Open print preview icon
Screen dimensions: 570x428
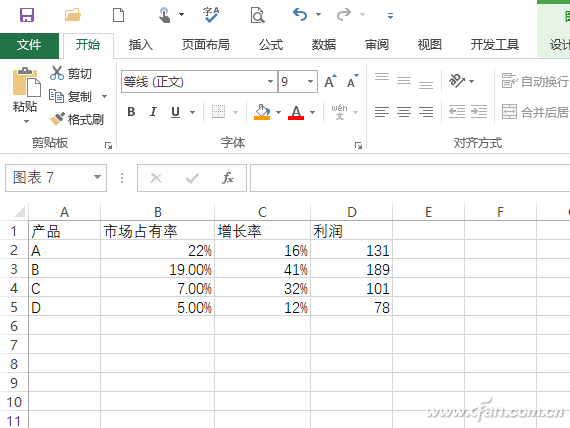[x=257, y=15]
